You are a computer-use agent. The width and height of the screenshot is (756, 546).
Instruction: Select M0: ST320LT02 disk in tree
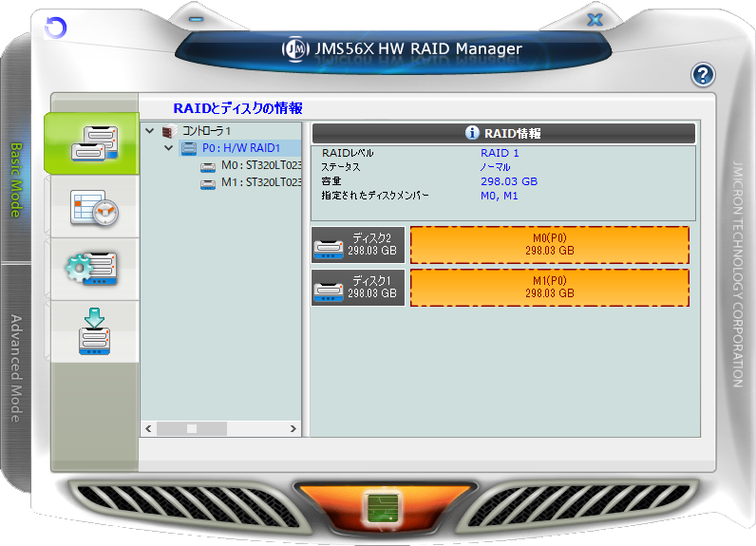coord(261,165)
